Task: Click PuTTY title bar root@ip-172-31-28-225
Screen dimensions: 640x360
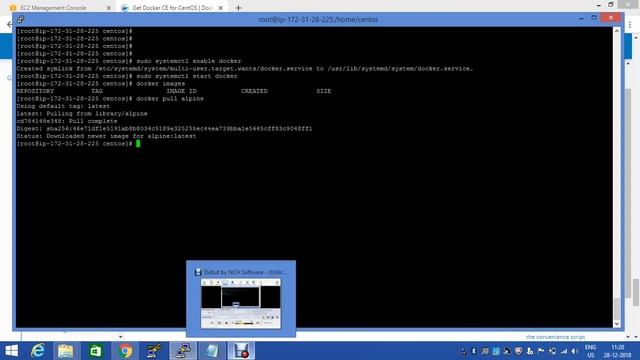Action: [318, 19]
